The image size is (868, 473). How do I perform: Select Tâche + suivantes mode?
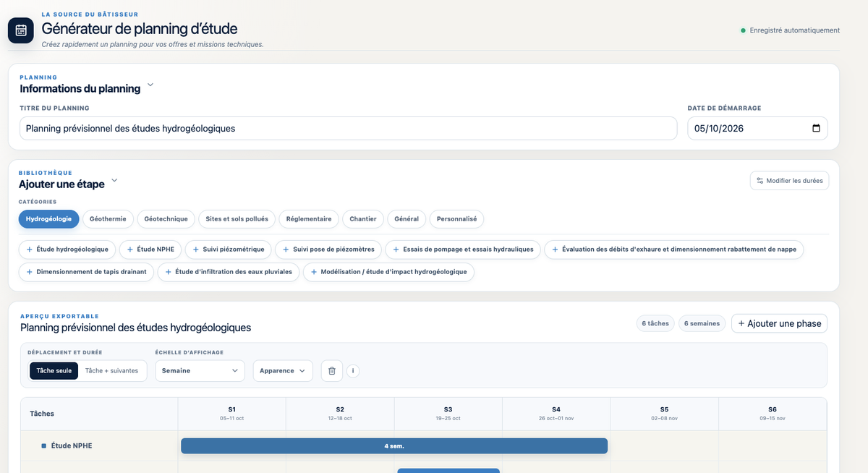pos(111,370)
